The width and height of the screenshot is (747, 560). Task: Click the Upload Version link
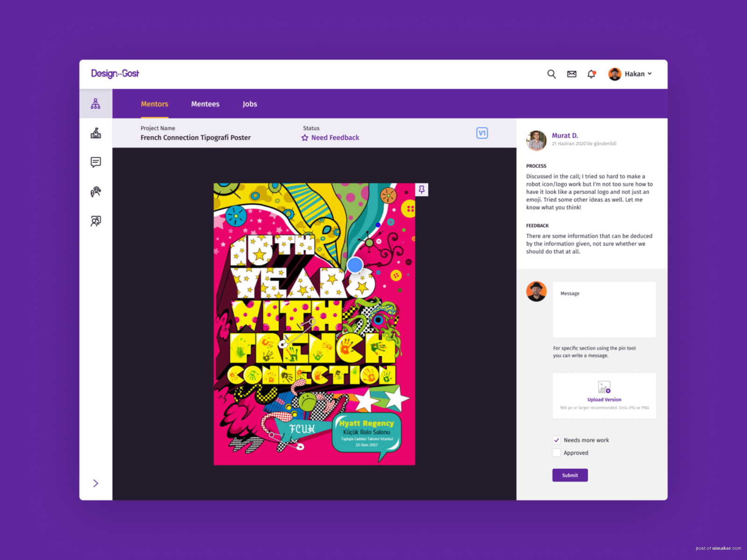[x=604, y=400]
